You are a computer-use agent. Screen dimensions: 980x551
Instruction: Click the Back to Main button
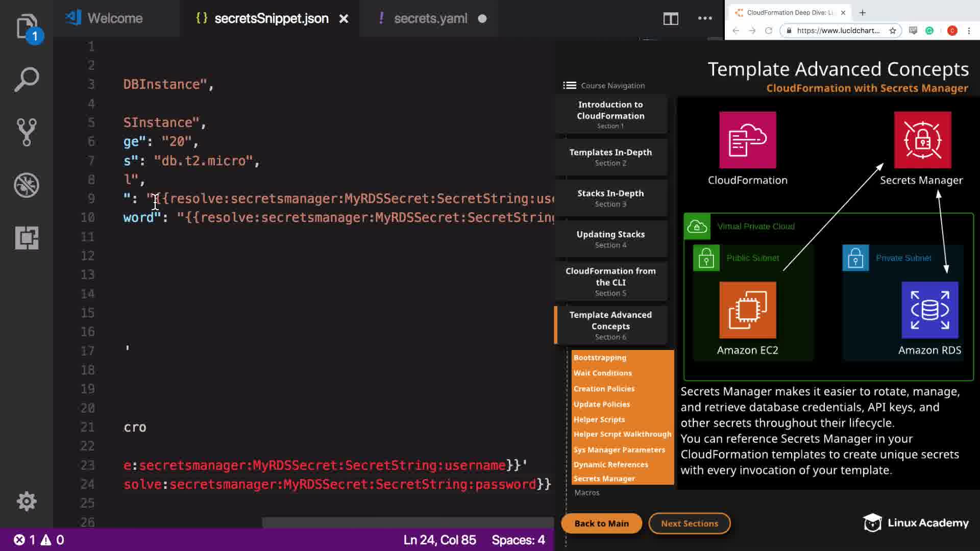tap(601, 523)
